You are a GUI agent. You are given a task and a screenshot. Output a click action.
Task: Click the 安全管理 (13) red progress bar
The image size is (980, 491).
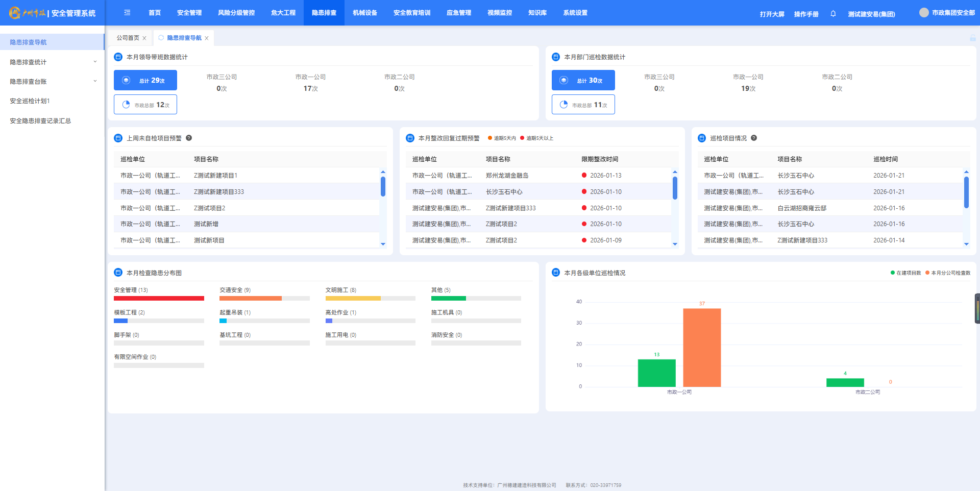click(x=159, y=299)
